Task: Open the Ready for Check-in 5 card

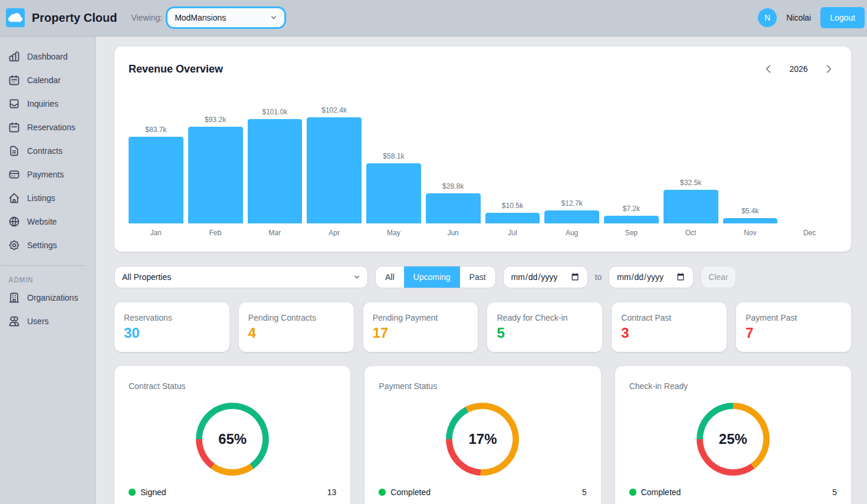Action: (544, 327)
